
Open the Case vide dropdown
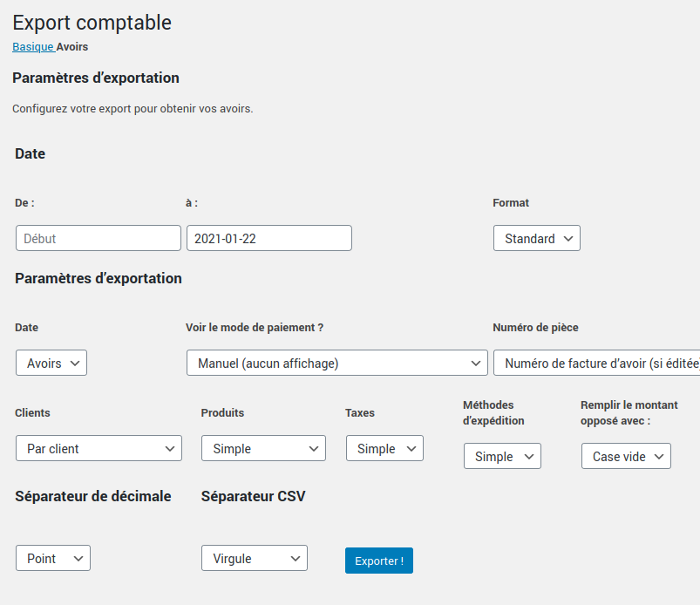coord(626,456)
